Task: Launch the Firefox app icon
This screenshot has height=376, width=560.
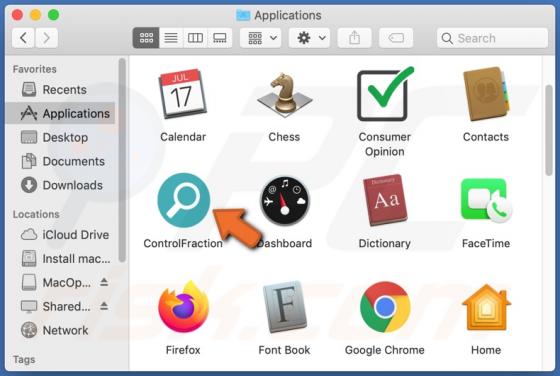Action: [x=183, y=306]
